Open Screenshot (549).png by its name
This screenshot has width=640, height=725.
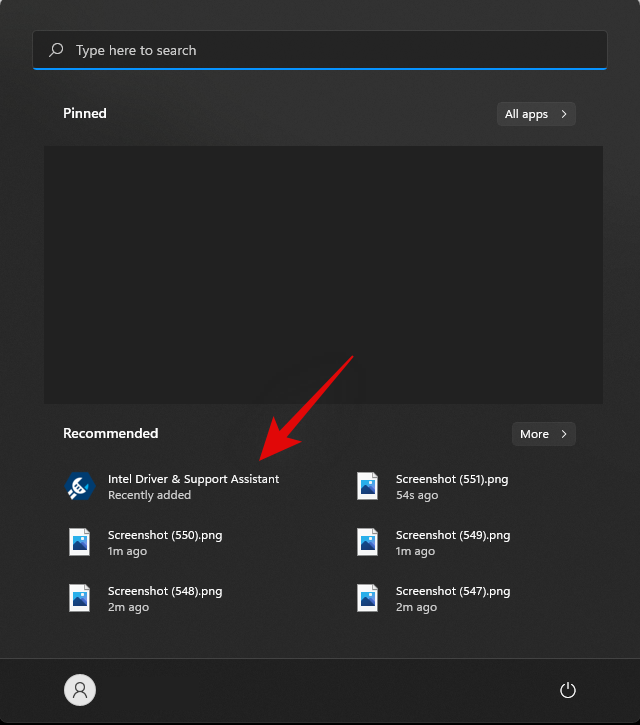453,535
